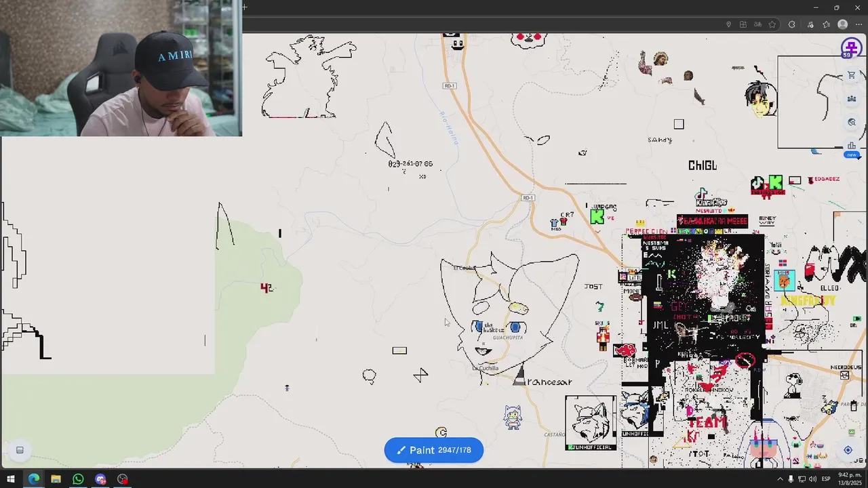Click the locate-me target icon on map

click(848, 450)
